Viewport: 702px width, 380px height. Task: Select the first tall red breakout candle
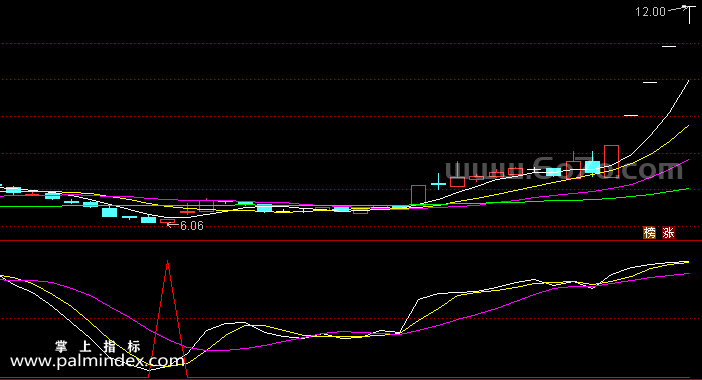(418, 195)
